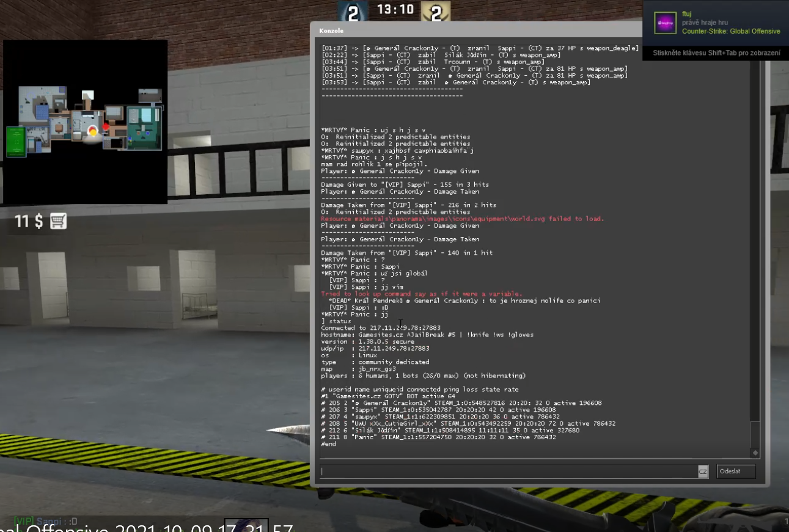
Task: Click the diamond scroll-down arrow in console
Action: (755, 453)
